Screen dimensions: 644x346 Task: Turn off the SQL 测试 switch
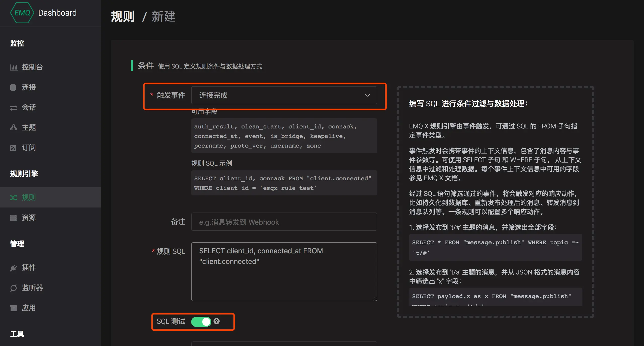pos(201,322)
